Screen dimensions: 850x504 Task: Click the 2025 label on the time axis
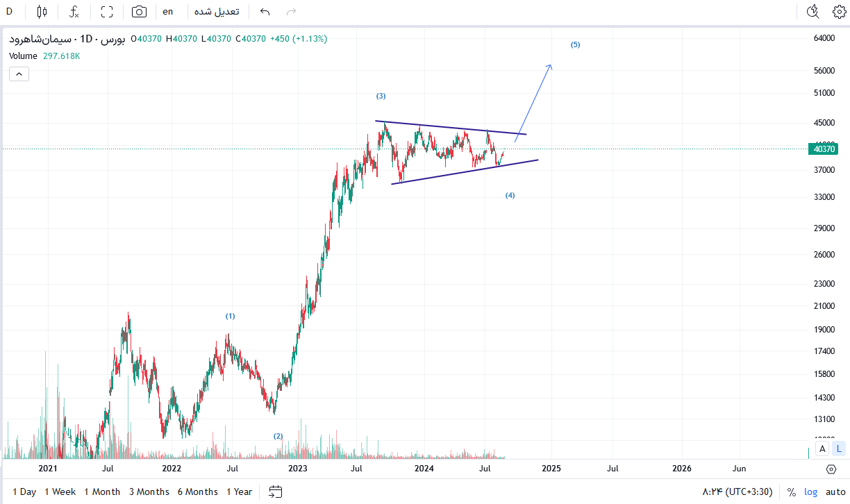click(551, 469)
